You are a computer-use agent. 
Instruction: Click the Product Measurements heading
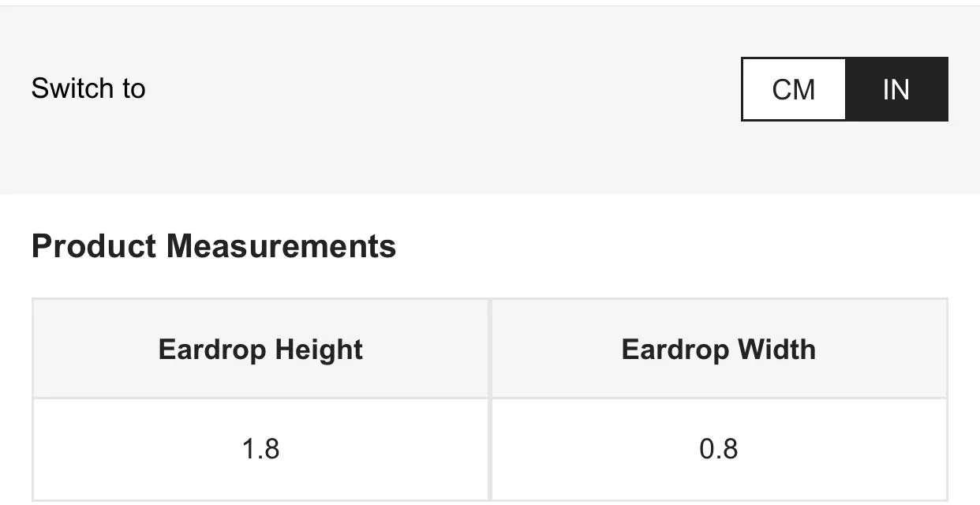click(214, 246)
